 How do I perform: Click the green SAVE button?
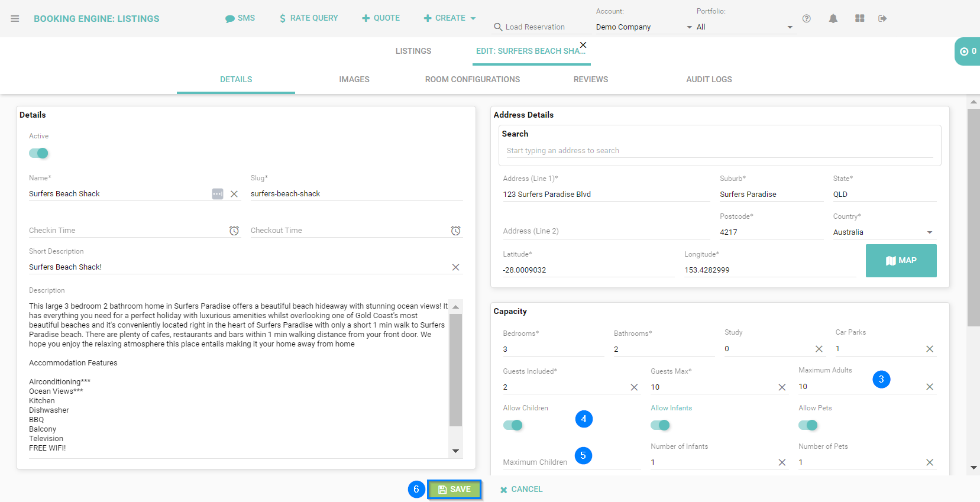[454, 489]
